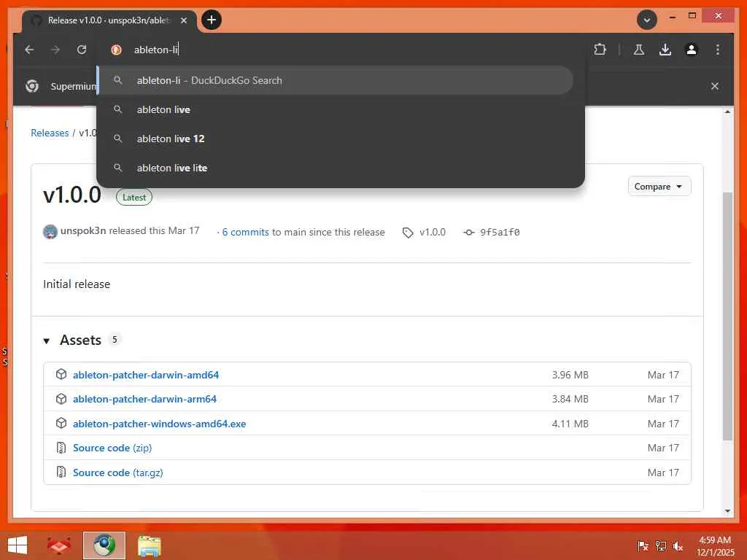This screenshot has height=560, width=747.
Task: Click the forward navigation arrow
Action: [55, 50]
